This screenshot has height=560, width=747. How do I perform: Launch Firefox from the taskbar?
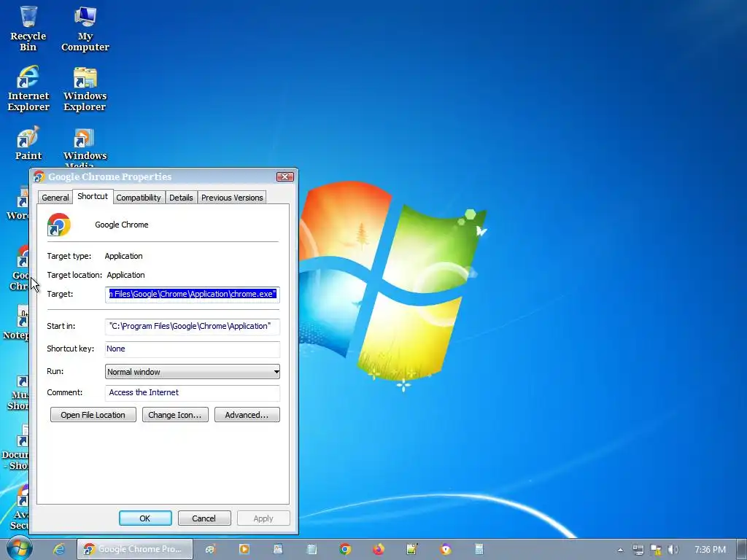[x=379, y=549]
